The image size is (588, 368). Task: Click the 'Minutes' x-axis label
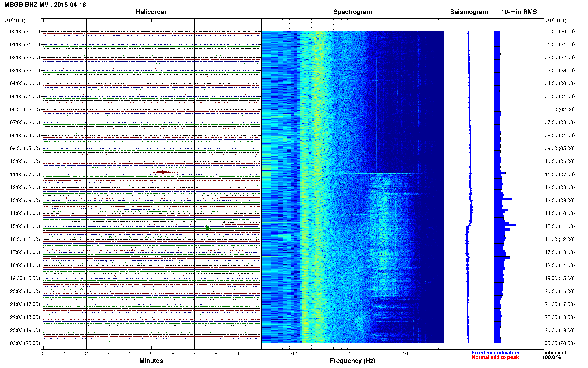[x=151, y=361]
